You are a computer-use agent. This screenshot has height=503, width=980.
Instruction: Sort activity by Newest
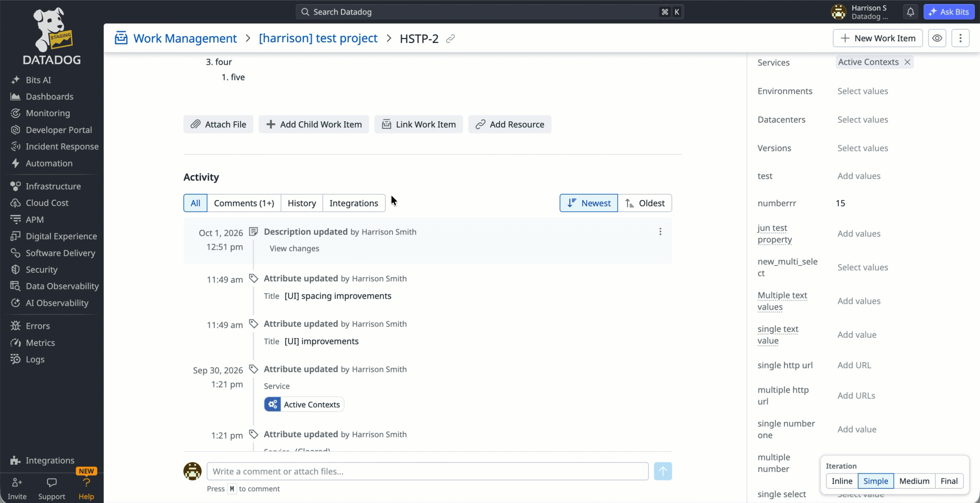point(589,203)
